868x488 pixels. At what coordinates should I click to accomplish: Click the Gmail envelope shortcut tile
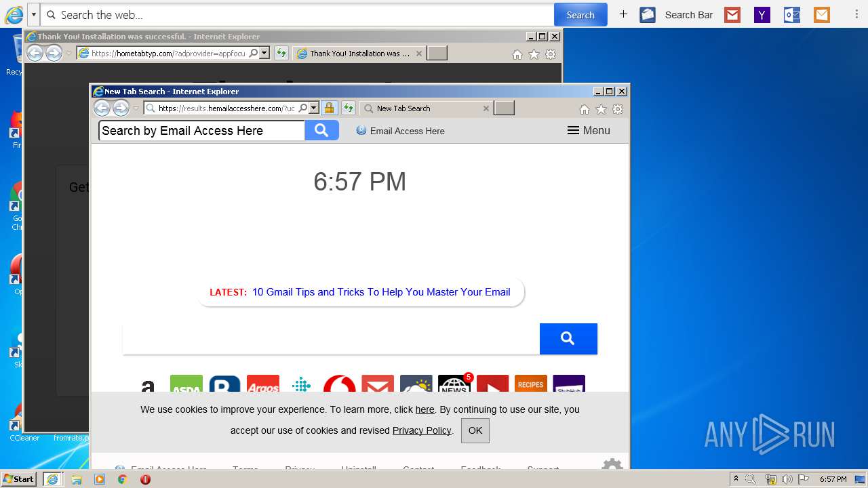click(378, 384)
